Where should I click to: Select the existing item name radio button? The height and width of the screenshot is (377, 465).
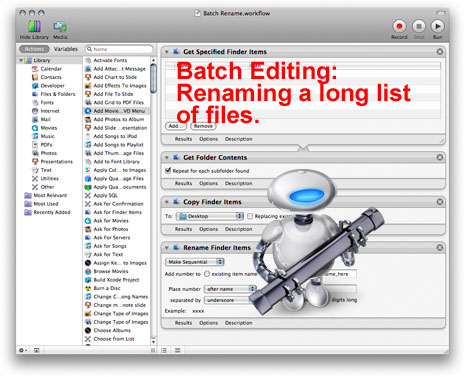(x=207, y=274)
